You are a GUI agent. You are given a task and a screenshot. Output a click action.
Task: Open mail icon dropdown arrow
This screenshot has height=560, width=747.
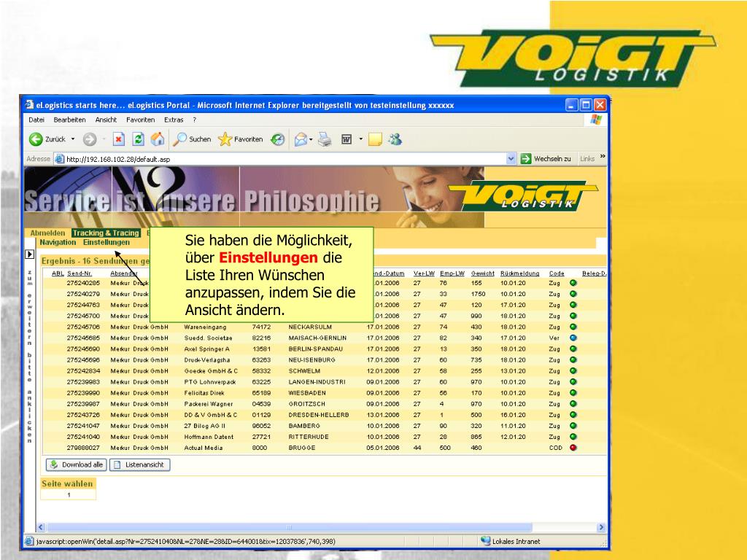coord(311,139)
